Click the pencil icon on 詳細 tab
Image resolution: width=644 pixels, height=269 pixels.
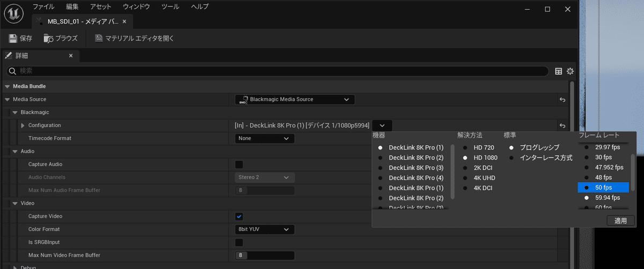tap(9, 56)
